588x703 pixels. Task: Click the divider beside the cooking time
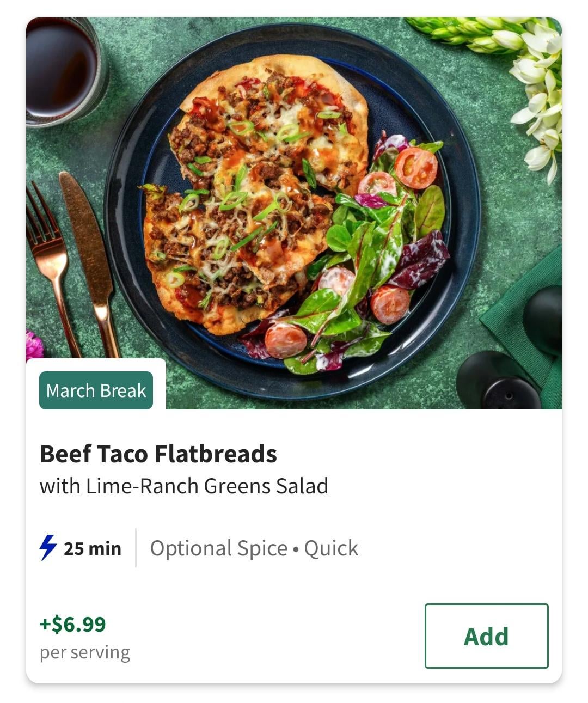136,548
